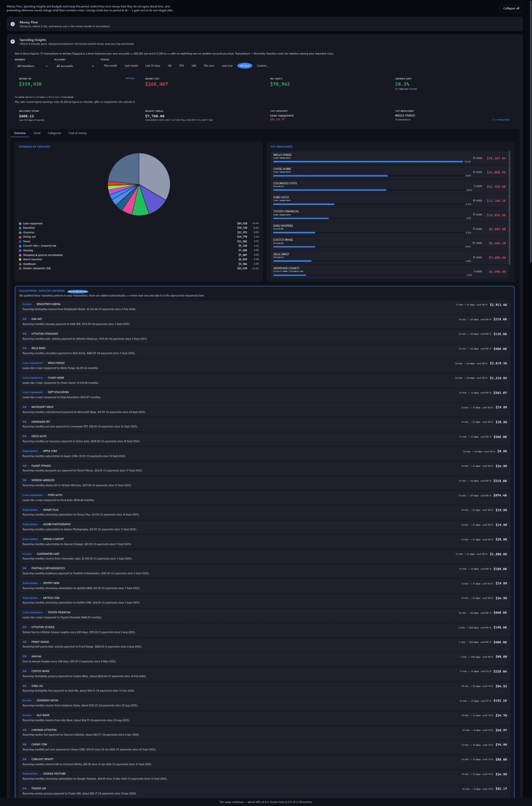Select the YTD period chip
Image resolution: width=532 pixels, height=806 pixels.
point(182,66)
